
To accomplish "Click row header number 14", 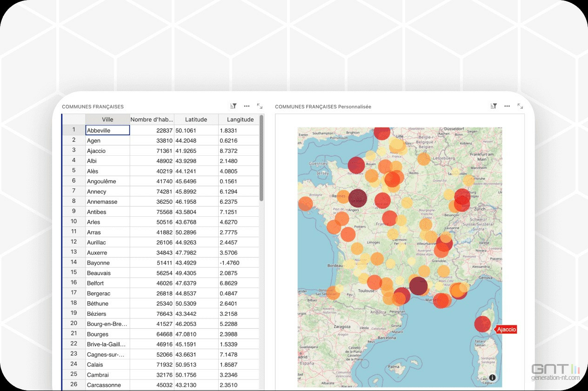I will (x=73, y=262).
